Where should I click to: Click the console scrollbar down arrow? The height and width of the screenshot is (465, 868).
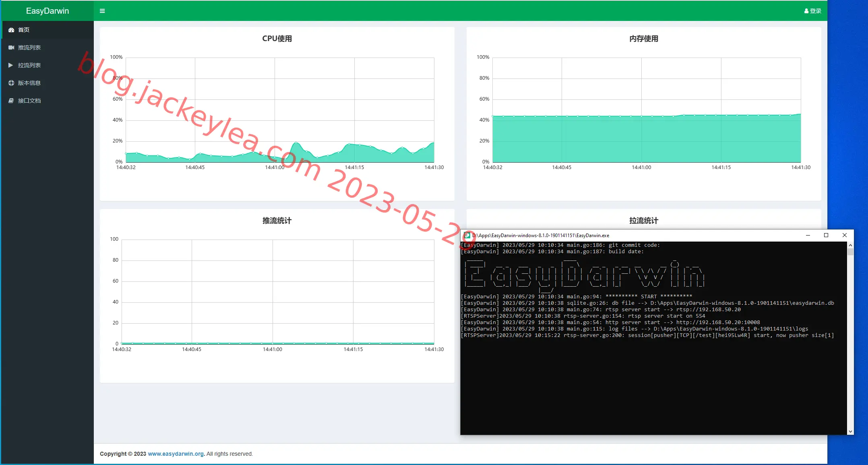(850, 431)
